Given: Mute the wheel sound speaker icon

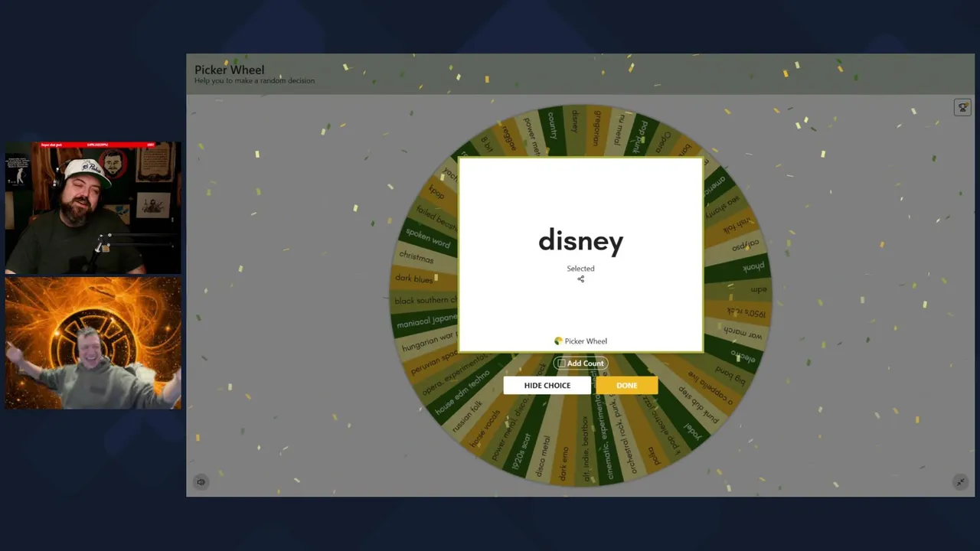Looking at the screenshot, I should (201, 481).
